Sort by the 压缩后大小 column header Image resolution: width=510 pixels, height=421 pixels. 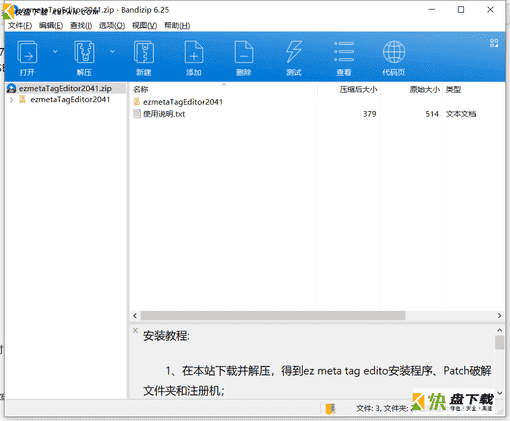[x=358, y=89]
